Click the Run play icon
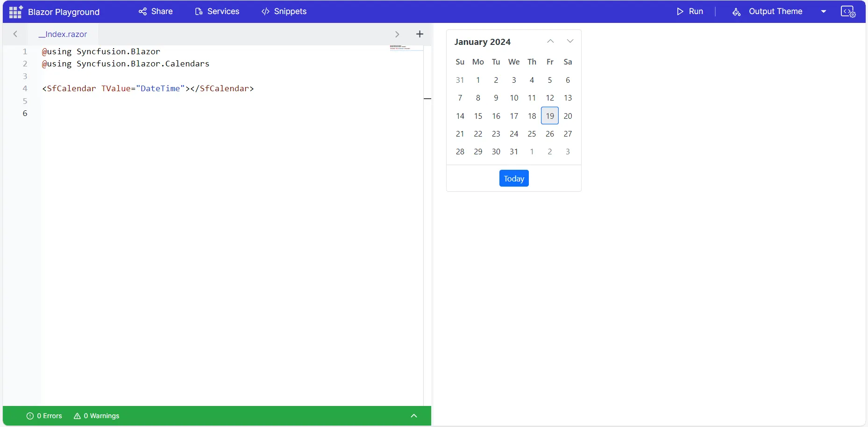The image size is (868, 427). [680, 11]
